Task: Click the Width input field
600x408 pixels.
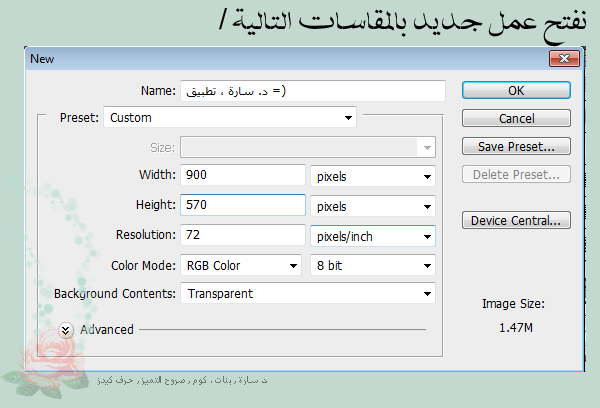Action: coord(242,175)
